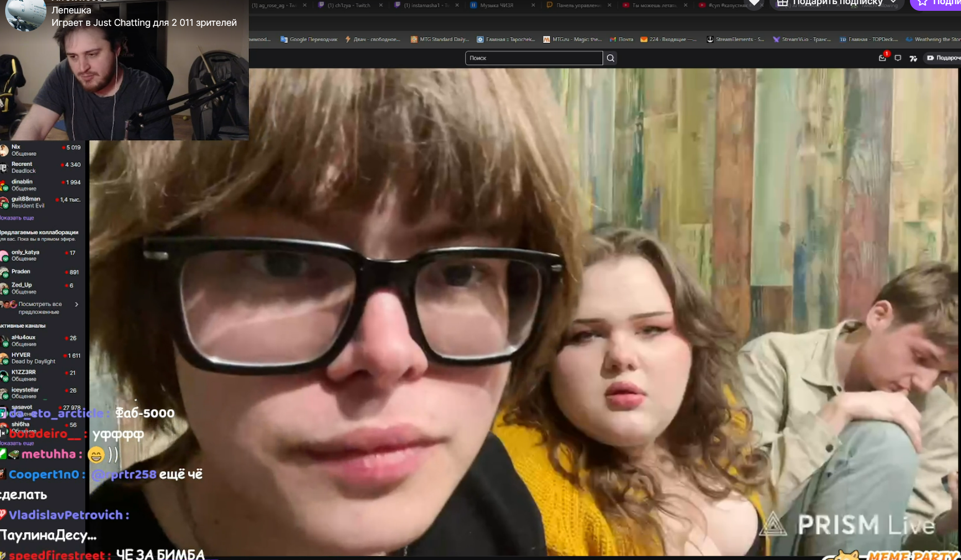Switch to the instamasha1 browser tab
961x560 pixels.
pyautogui.click(x=426, y=5)
